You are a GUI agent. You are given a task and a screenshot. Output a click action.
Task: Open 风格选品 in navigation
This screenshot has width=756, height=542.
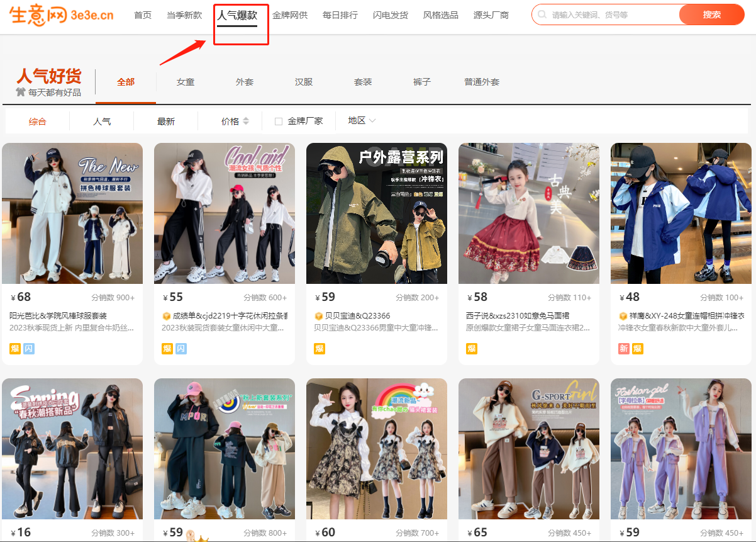441,15
